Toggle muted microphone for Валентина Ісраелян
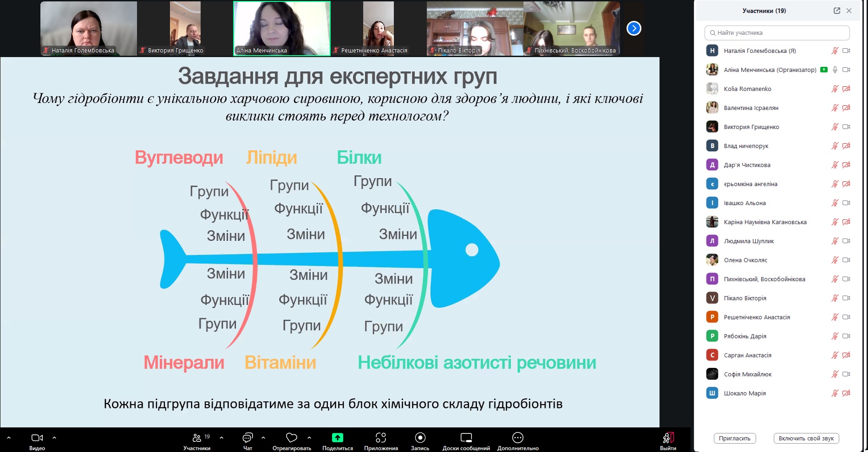 point(835,108)
